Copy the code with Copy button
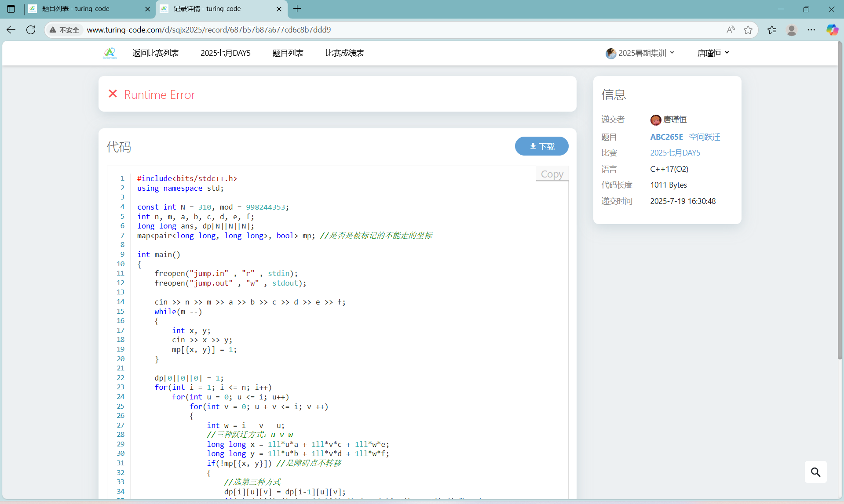Screen dimensions: 844x504 [552, 174]
